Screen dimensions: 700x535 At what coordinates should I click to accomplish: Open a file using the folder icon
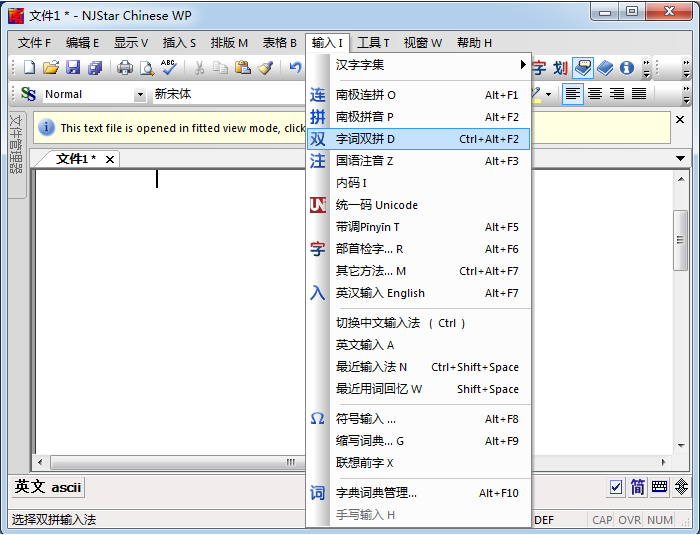[x=51, y=68]
